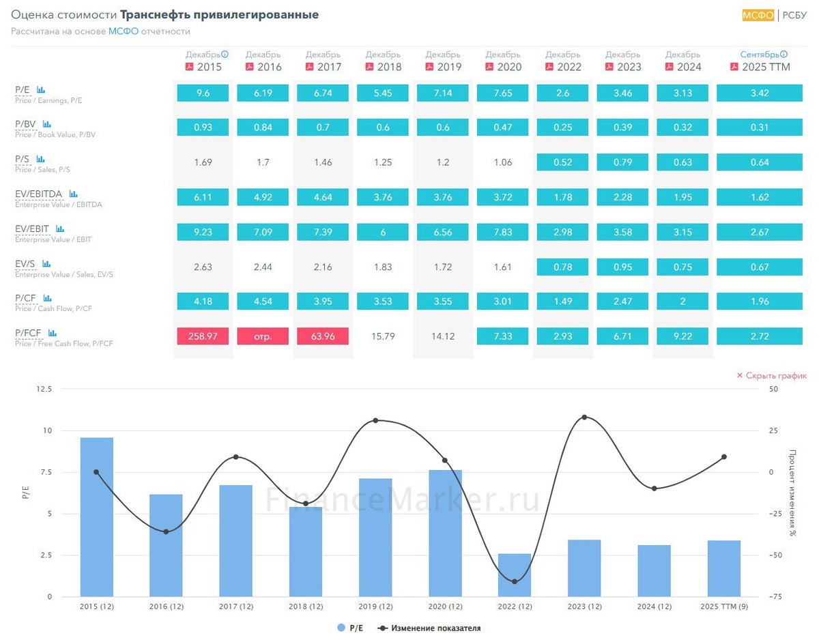Open the chart icon next to P/FCF
The image size is (819, 644).
[53, 333]
